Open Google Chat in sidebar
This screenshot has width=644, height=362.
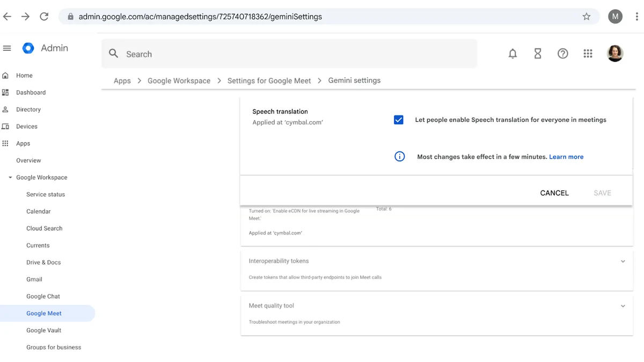(x=43, y=296)
